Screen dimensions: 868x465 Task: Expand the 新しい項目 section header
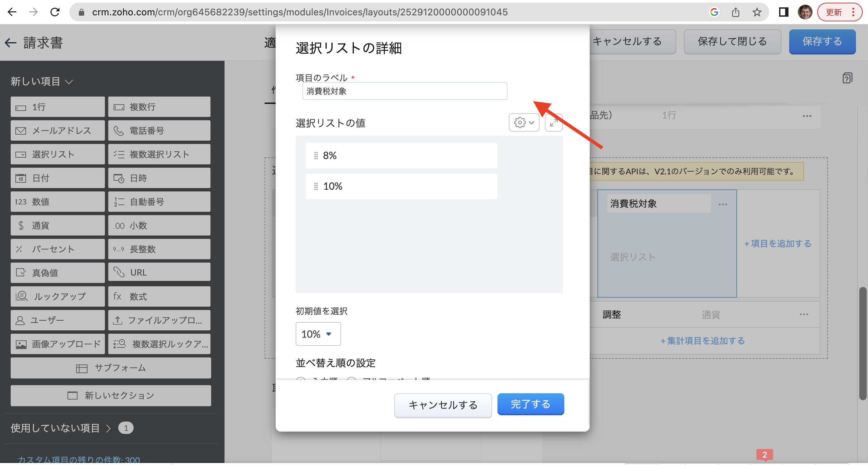tap(41, 81)
